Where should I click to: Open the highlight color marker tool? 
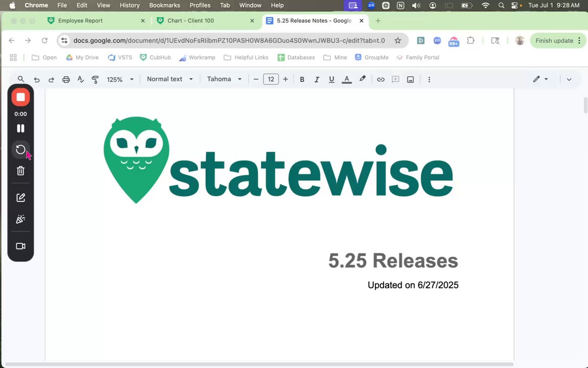pos(362,79)
